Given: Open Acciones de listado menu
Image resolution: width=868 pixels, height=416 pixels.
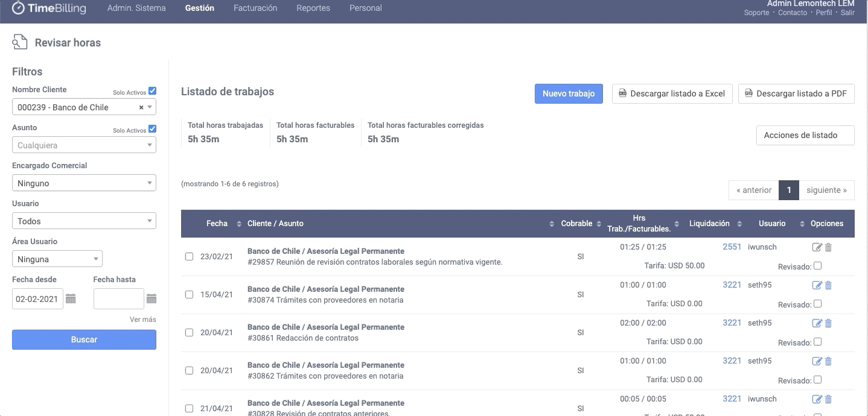Looking at the screenshot, I should [805, 135].
